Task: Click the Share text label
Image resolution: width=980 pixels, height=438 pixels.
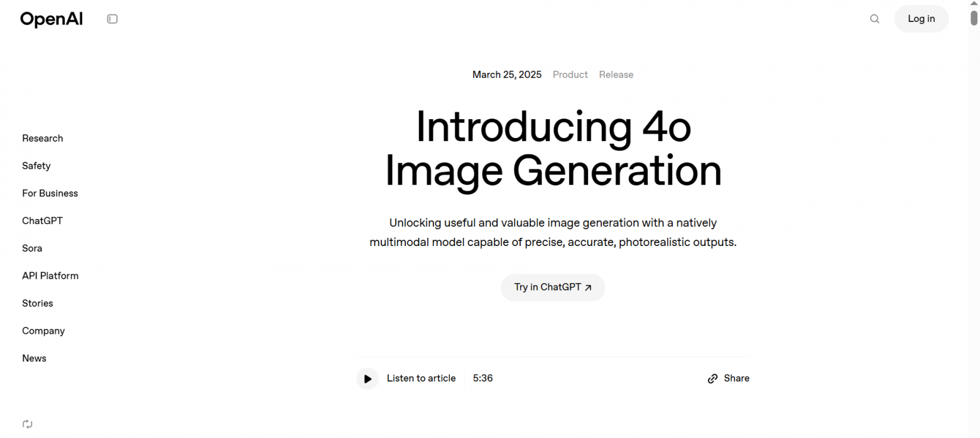Action: tap(737, 378)
